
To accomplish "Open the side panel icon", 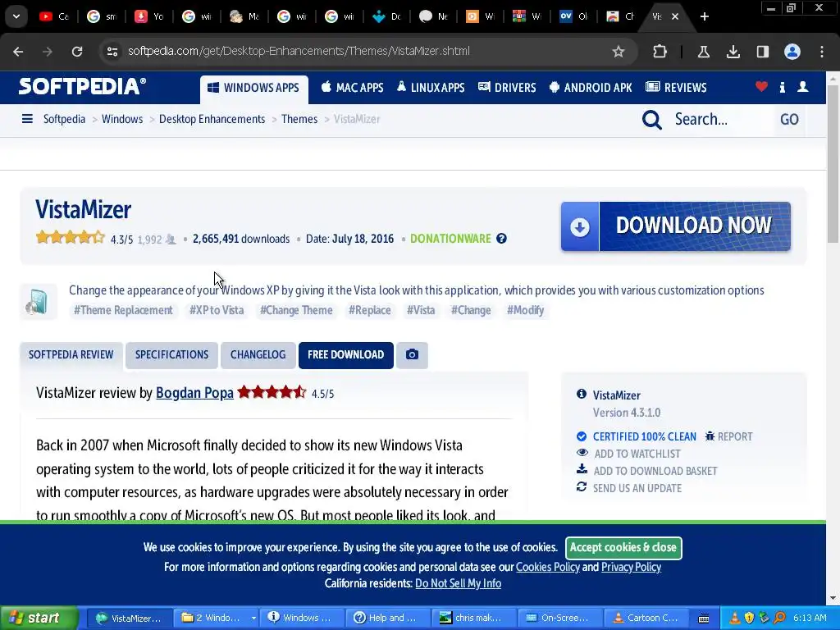I will point(762,52).
